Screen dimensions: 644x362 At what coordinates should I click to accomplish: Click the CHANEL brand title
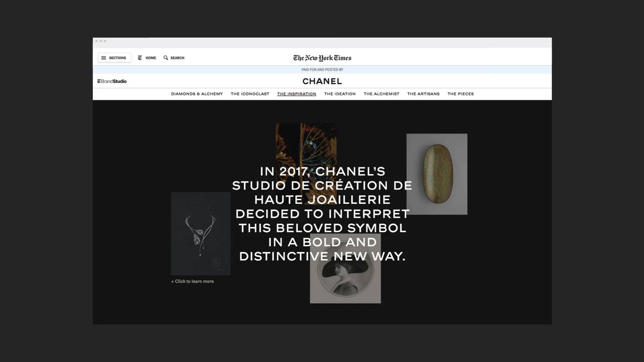[322, 81]
